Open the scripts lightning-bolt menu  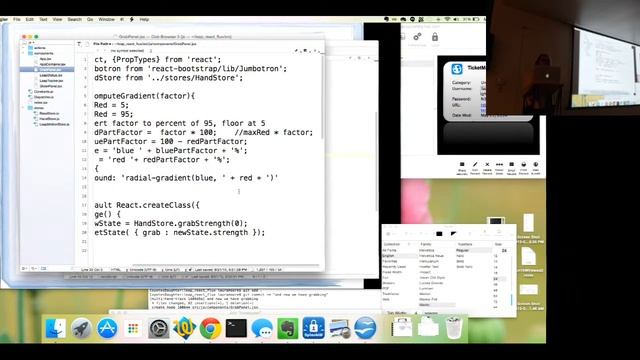click(131, 19)
